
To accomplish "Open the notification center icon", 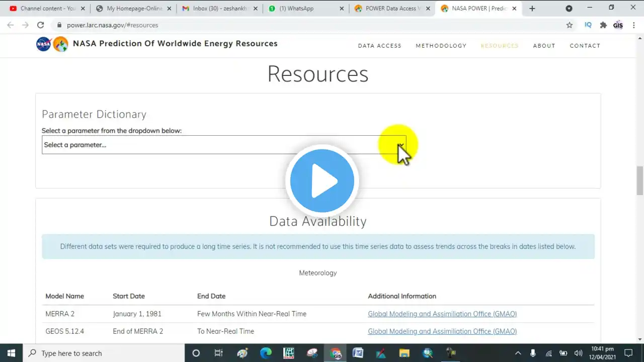I will (x=628, y=353).
